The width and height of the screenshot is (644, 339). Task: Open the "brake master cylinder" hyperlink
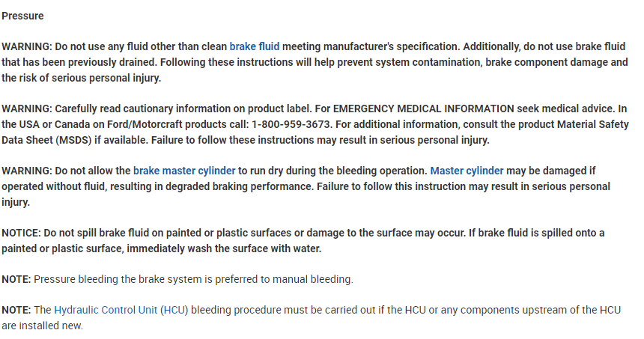[x=184, y=171]
